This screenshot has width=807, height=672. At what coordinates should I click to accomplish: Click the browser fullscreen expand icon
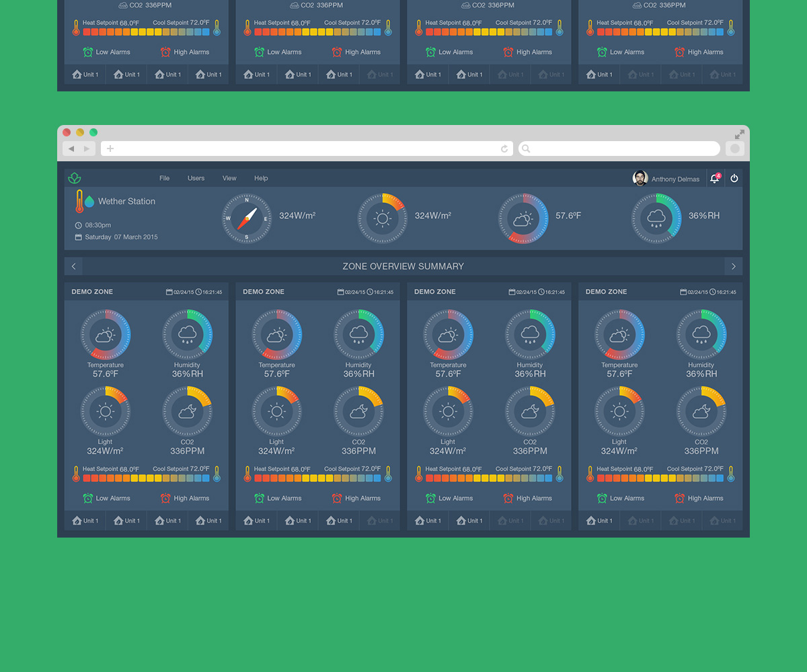tap(739, 134)
